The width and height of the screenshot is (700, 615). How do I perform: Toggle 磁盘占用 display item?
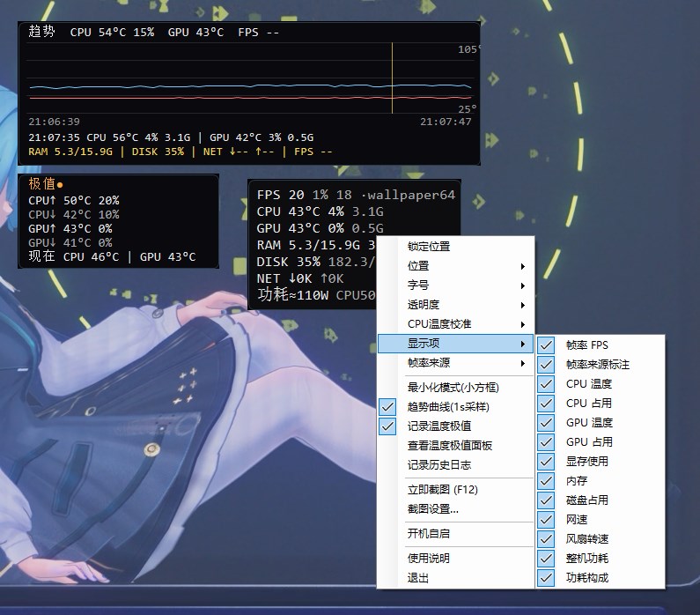(x=601, y=500)
